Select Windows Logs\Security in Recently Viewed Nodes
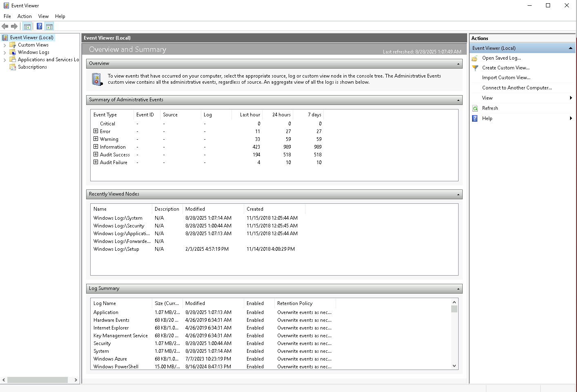Image resolution: width=577 pixels, height=392 pixels. [119, 225]
